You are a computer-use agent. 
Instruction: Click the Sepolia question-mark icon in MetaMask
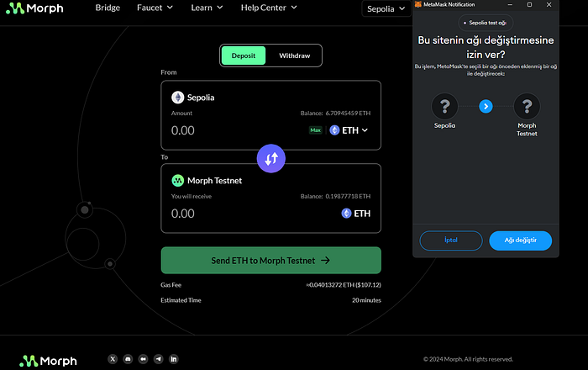point(444,107)
